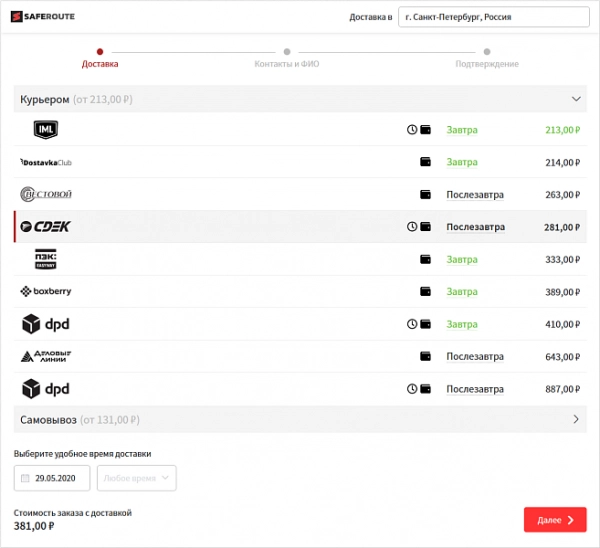Click the wallet icon in the ПЭК row
This screenshot has width=600, height=548.
click(426, 259)
